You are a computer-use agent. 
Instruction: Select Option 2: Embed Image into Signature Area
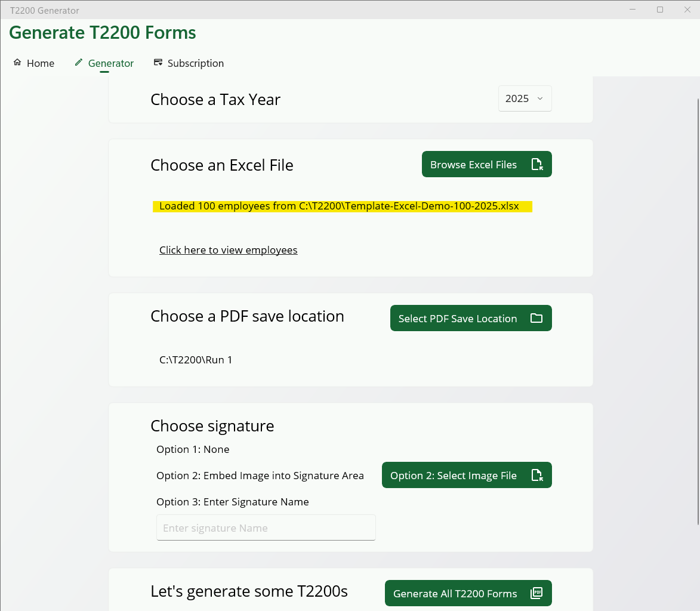click(x=260, y=476)
